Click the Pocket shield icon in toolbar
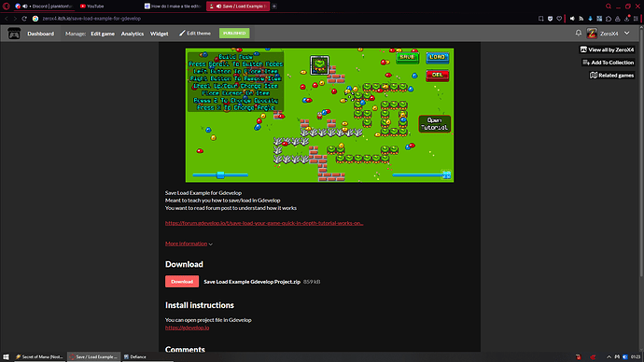The image size is (644, 362). 550,19
